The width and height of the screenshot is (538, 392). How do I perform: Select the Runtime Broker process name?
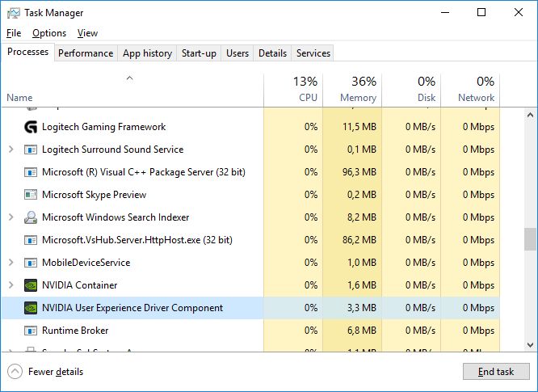[75, 331]
